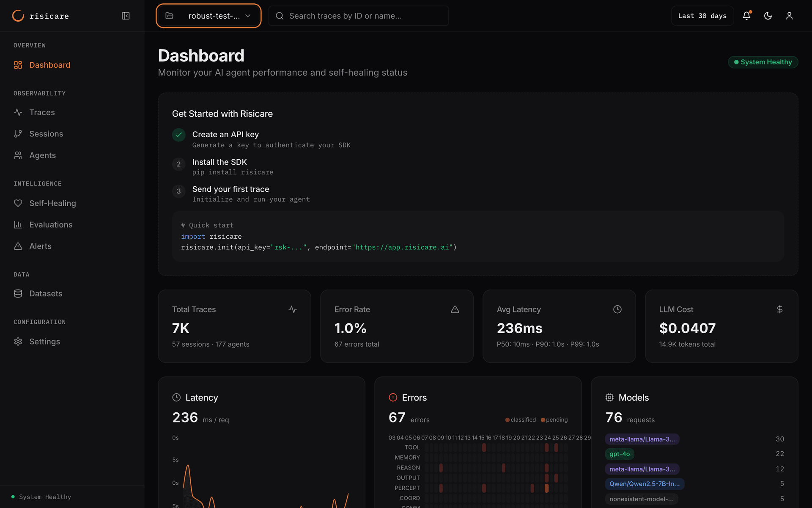
Task: Click the Agents icon in the sidebar
Action: click(x=18, y=155)
